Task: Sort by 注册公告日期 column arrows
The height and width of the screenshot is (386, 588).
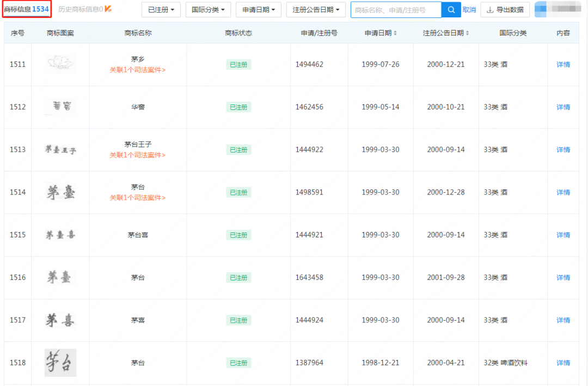Action: tap(467, 33)
